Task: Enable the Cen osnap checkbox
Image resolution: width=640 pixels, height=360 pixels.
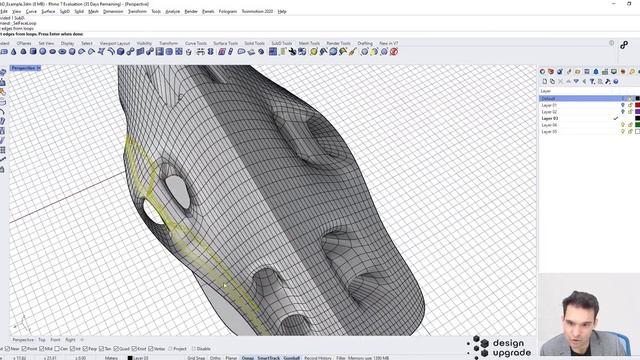Action: [57, 349]
